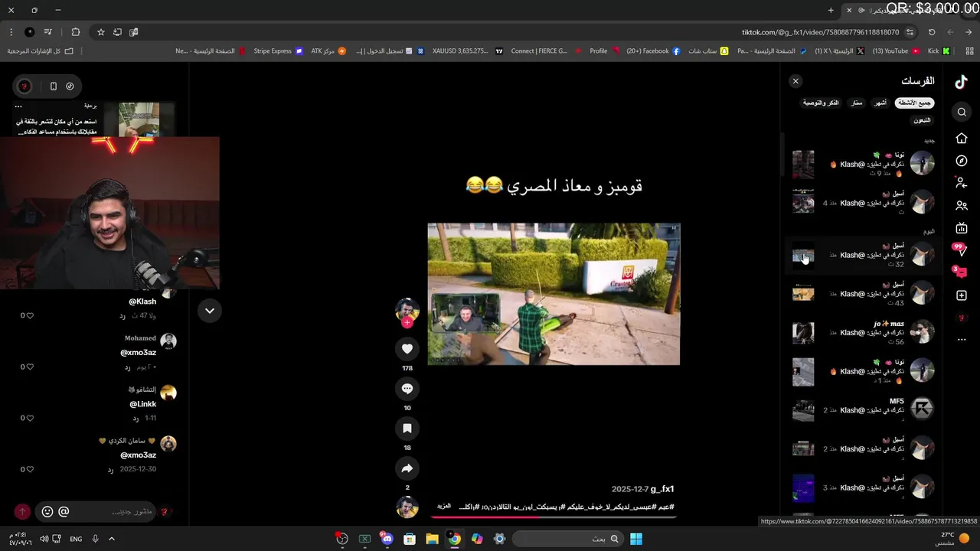Bookmark page with star icon
Image resolution: width=980 pixels, height=551 pixels.
pos(100,32)
